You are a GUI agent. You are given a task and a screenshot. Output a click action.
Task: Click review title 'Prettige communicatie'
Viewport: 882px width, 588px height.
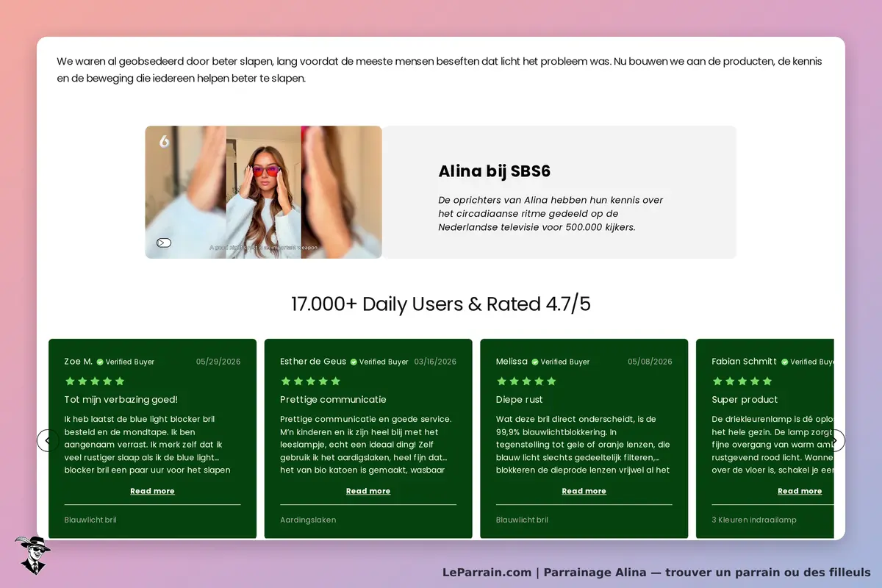[333, 400]
